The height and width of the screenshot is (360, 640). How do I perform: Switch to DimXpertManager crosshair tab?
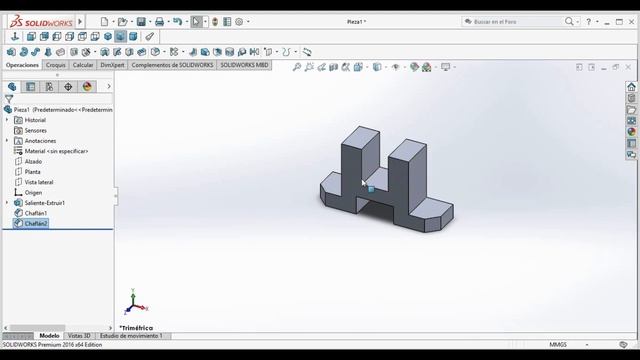click(x=68, y=87)
